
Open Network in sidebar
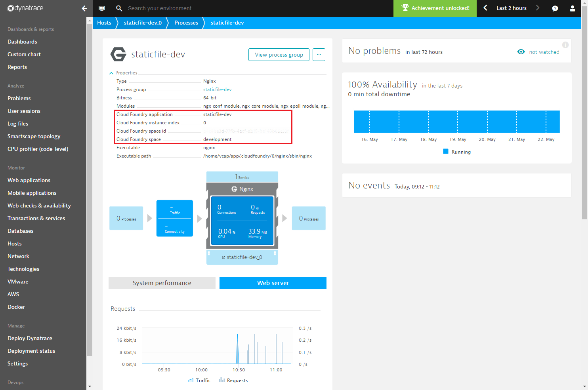point(18,256)
